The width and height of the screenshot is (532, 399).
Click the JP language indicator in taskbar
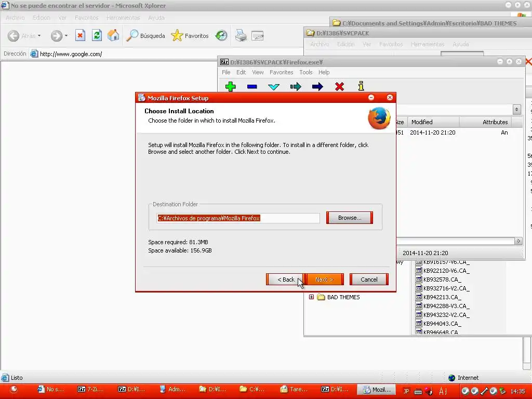(x=406, y=391)
